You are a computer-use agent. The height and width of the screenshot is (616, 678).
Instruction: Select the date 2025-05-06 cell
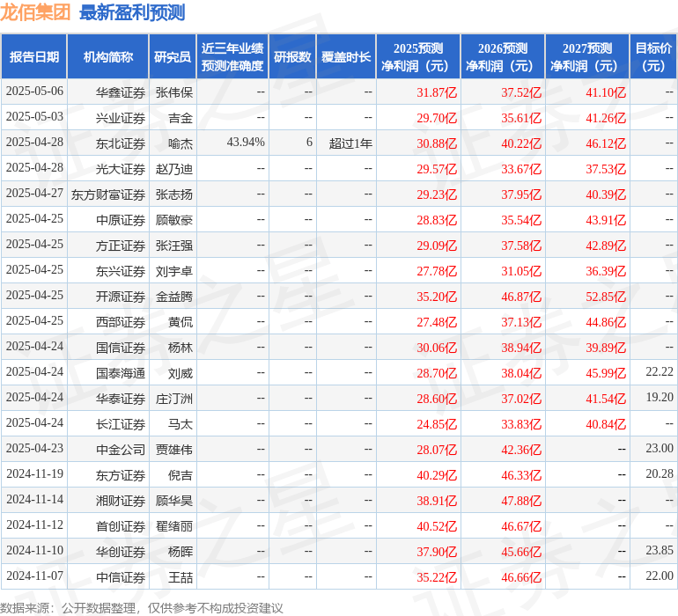(x=34, y=92)
